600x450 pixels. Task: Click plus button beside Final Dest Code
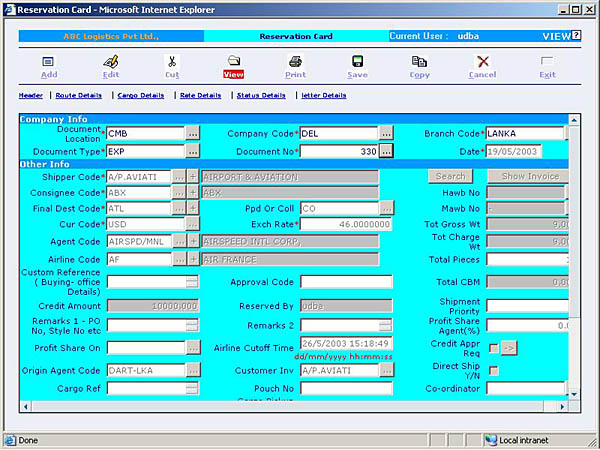click(x=193, y=208)
